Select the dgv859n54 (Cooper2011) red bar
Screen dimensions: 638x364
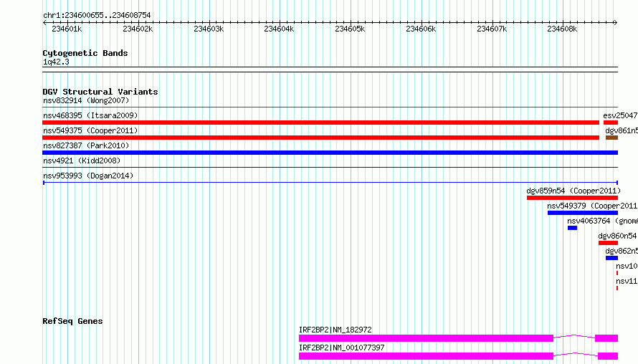573,198
